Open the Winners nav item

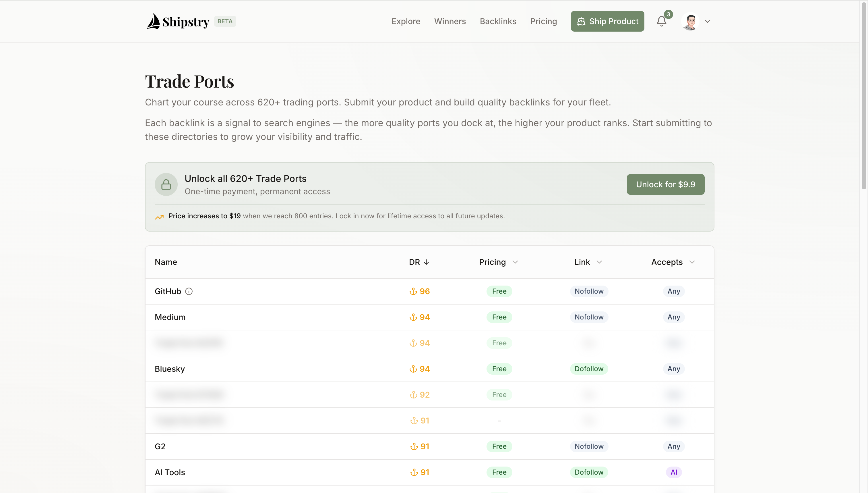[x=449, y=21]
